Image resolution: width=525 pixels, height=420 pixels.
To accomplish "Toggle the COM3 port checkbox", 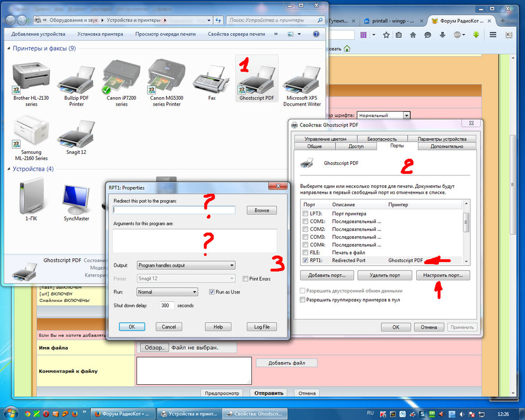I will pos(305,237).
